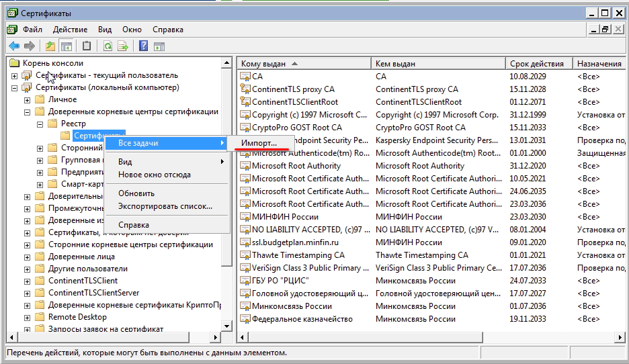The width and height of the screenshot is (629, 364).
Task: Click the date 31.12.1999 in Срок действия
Action: pyautogui.click(x=528, y=115)
